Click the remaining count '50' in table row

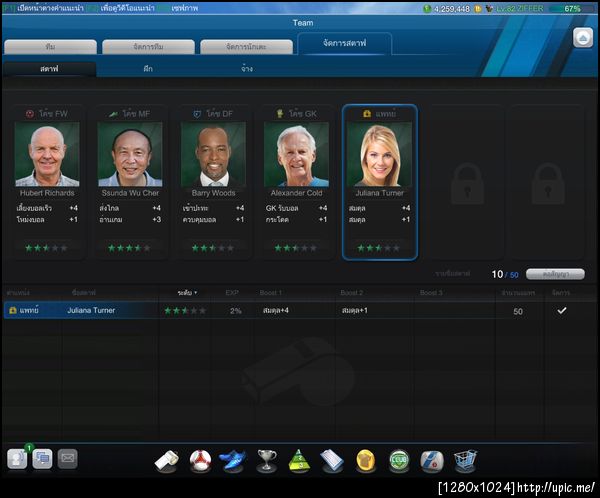pyautogui.click(x=518, y=311)
